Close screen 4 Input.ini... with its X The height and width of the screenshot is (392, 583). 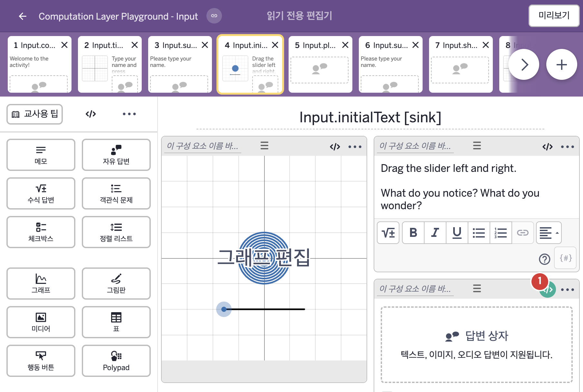pos(275,45)
